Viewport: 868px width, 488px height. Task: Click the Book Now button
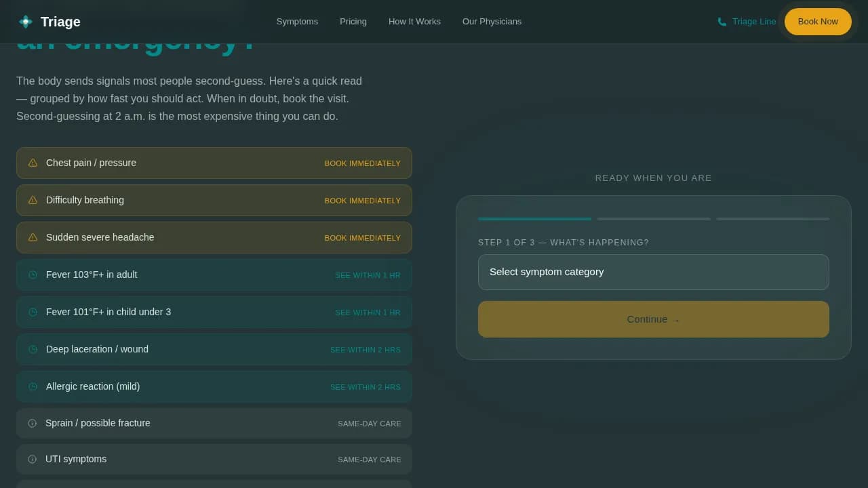pyautogui.click(x=818, y=22)
